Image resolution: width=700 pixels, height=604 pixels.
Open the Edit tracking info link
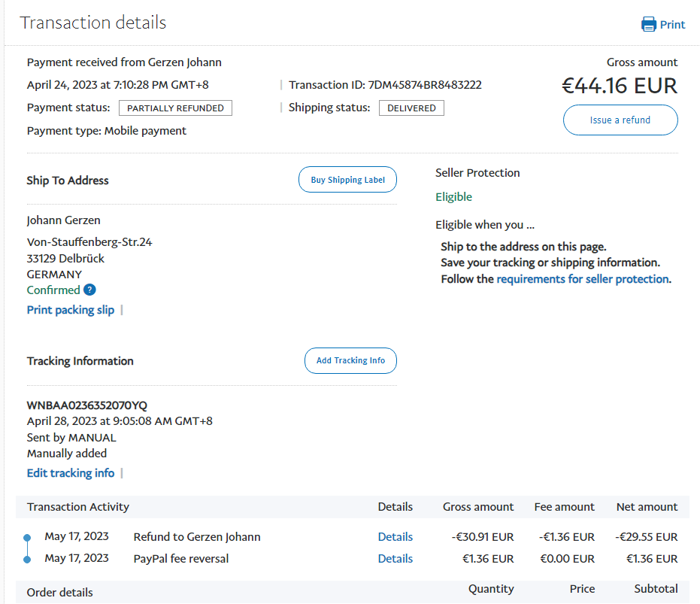pos(71,473)
